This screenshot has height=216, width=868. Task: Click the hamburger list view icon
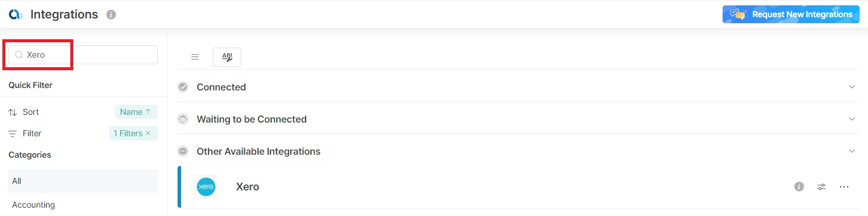pos(195,57)
